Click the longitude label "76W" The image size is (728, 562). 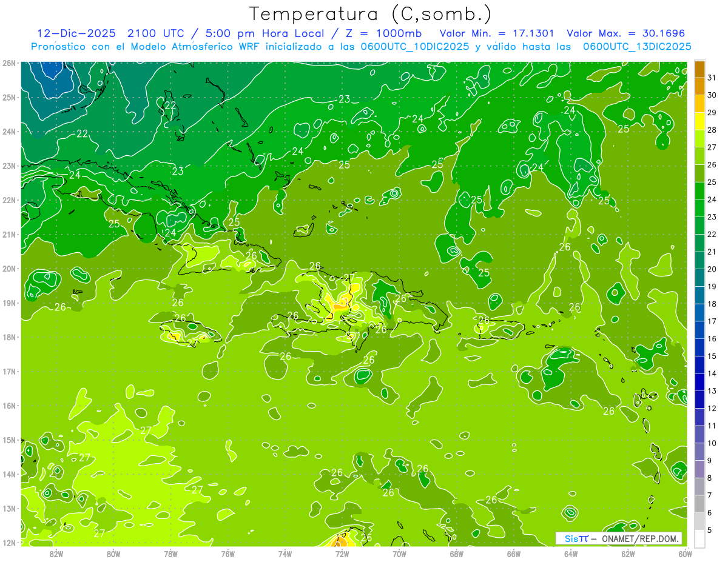pyautogui.click(x=227, y=553)
